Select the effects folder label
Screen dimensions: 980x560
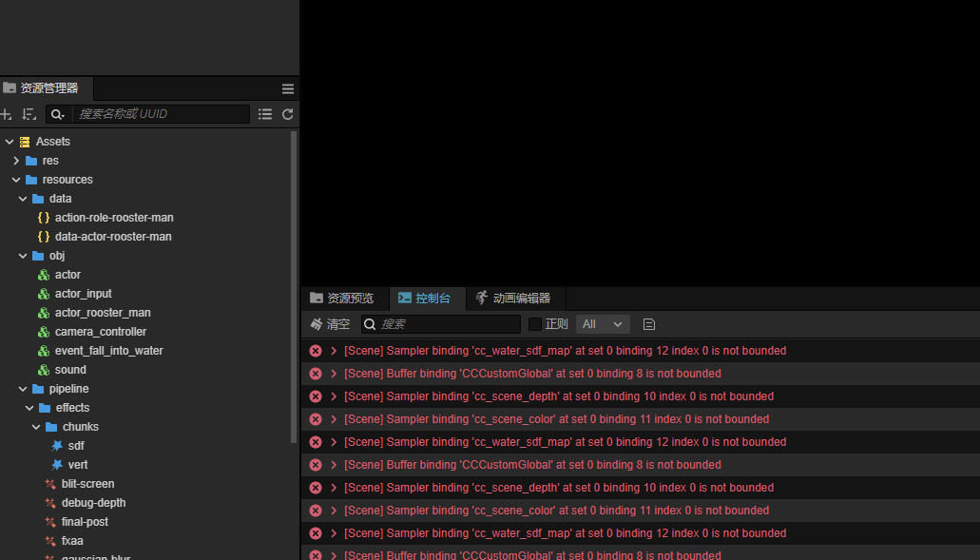[72, 408]
